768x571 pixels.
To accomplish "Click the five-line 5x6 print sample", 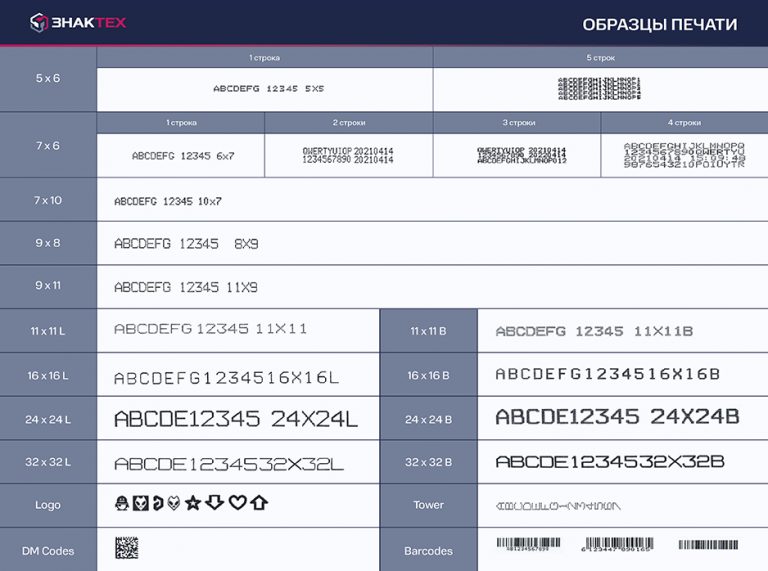I will pos(600,89).
